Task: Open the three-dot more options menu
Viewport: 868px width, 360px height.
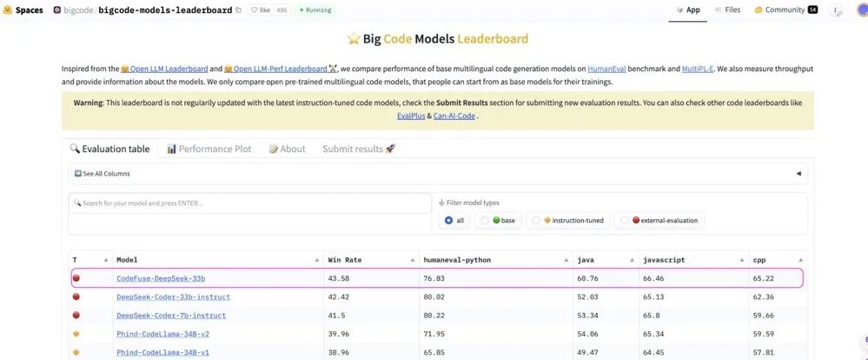Action: tap(835, 10)
